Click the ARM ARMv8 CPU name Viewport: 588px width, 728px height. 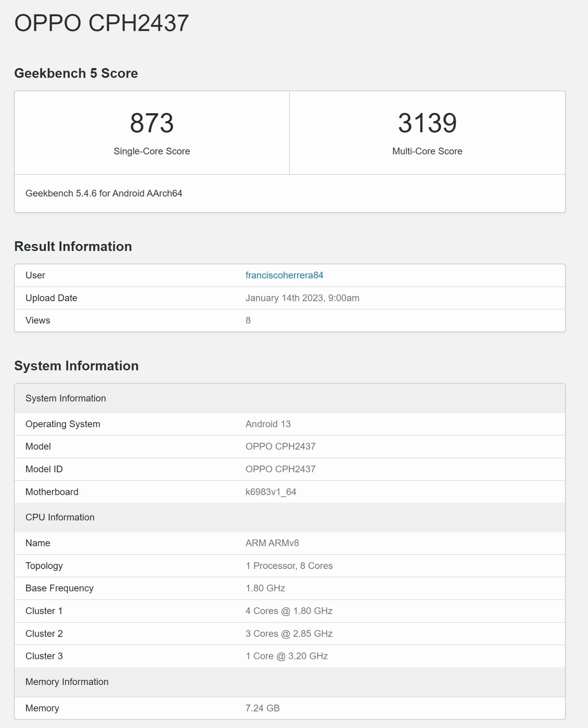(x=272, y=543)
